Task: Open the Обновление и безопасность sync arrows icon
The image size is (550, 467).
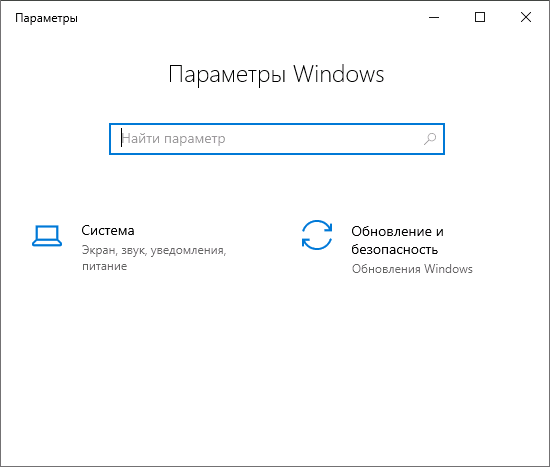Action: click(x=317, y=235)
